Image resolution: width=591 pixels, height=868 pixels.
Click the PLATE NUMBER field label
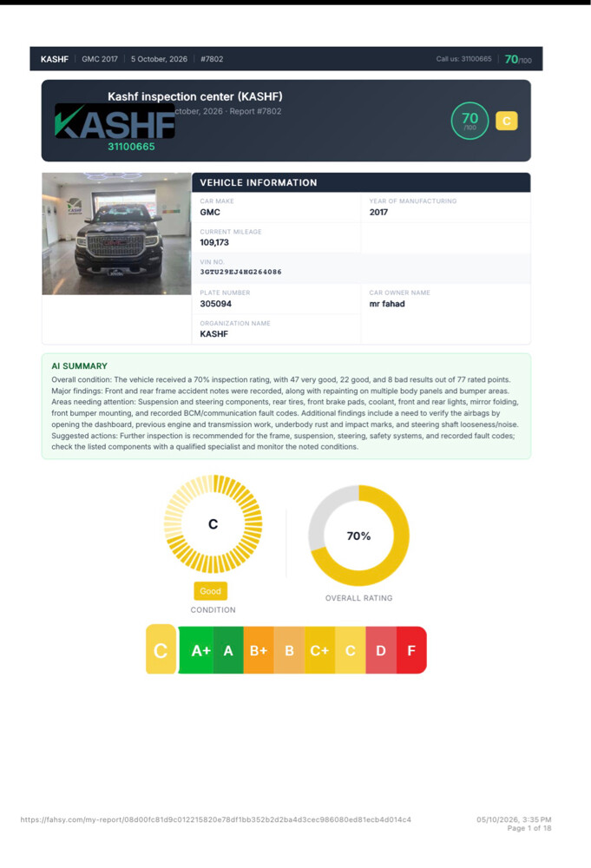pyautogui.click(x=225, y=293)
